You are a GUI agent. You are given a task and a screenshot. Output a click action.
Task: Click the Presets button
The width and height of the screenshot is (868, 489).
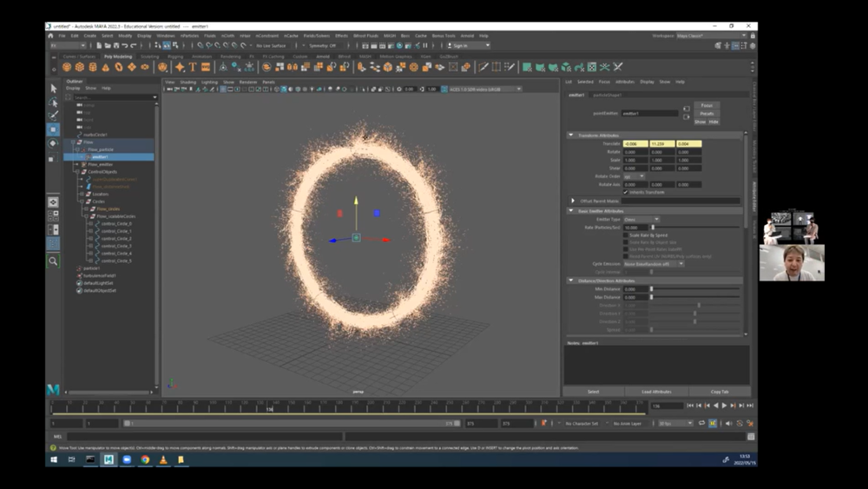707,113
